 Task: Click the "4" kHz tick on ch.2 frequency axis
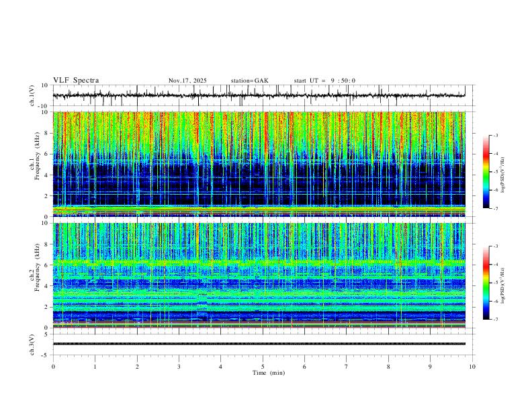pyautogui.click(x=47, y=286)
